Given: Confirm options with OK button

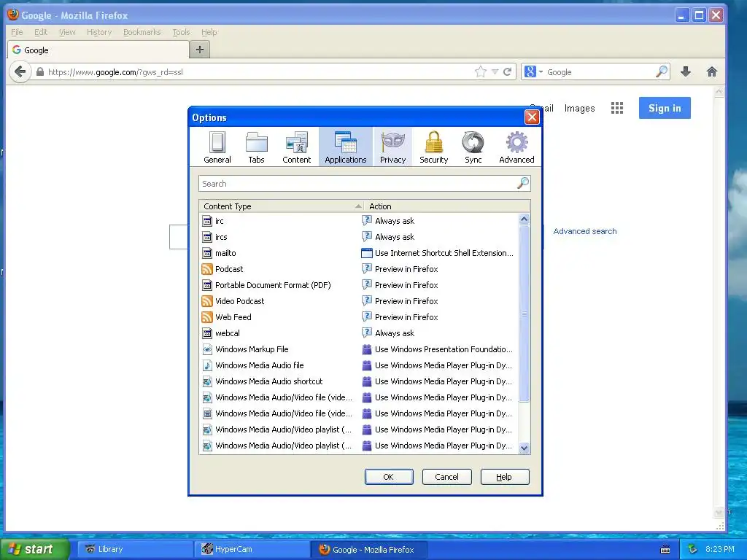Looking at the screenshot, I should [x=389, y=477].
